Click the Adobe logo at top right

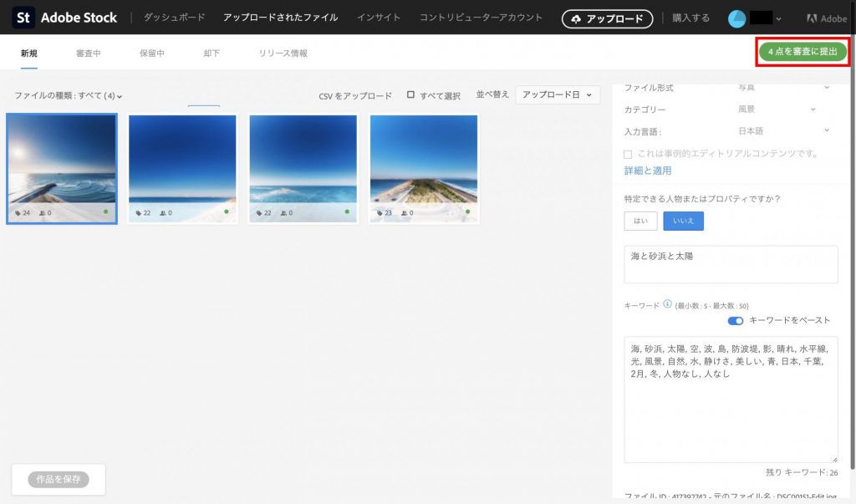tap(826, 18)
